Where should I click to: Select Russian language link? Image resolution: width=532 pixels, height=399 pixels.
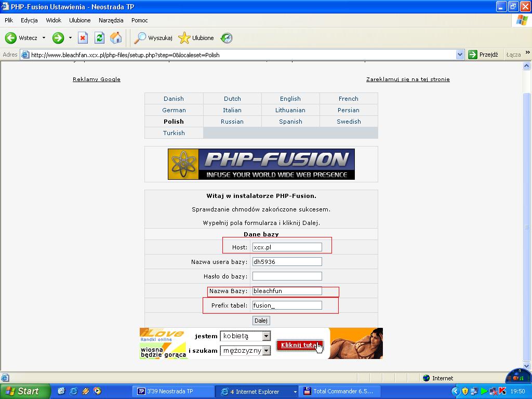click(232, 122)
